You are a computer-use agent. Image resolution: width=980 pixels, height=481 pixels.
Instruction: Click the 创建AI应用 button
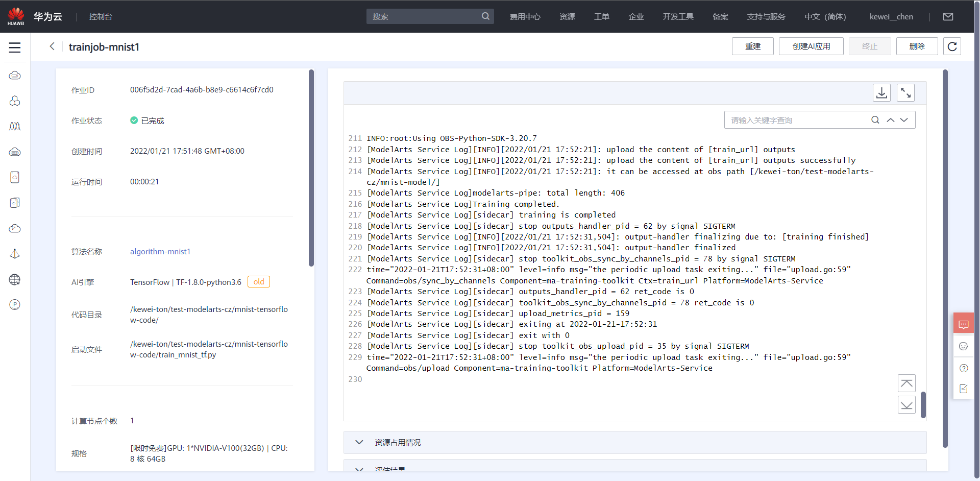(x=811, y=46)
